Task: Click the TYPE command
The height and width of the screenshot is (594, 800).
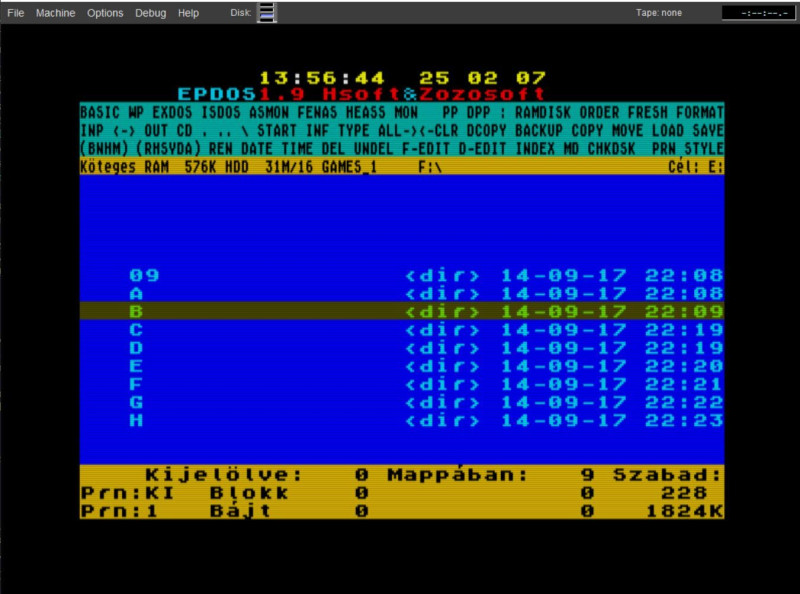Action: [353, 131]
